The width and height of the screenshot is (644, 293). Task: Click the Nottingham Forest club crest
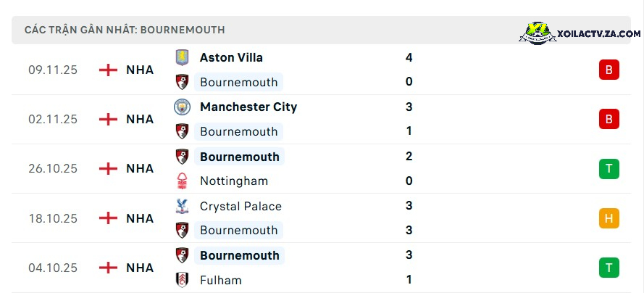point(182,181)
